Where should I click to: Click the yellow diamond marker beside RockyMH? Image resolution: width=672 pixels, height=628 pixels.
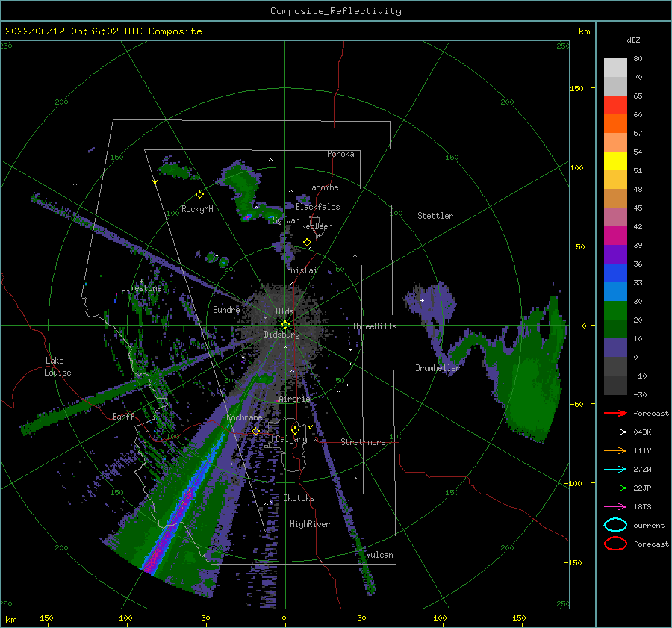pyautogui.click(x=199, y=195)
